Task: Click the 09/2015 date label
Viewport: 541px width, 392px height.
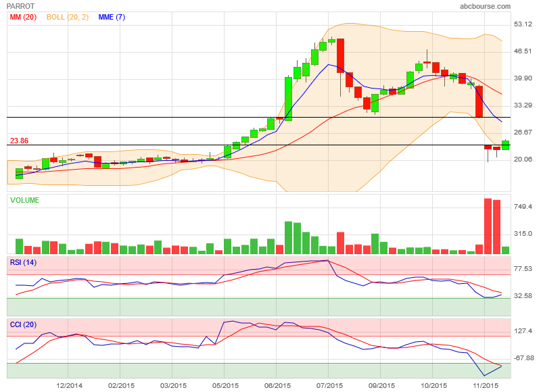Action: pos(381,385)
